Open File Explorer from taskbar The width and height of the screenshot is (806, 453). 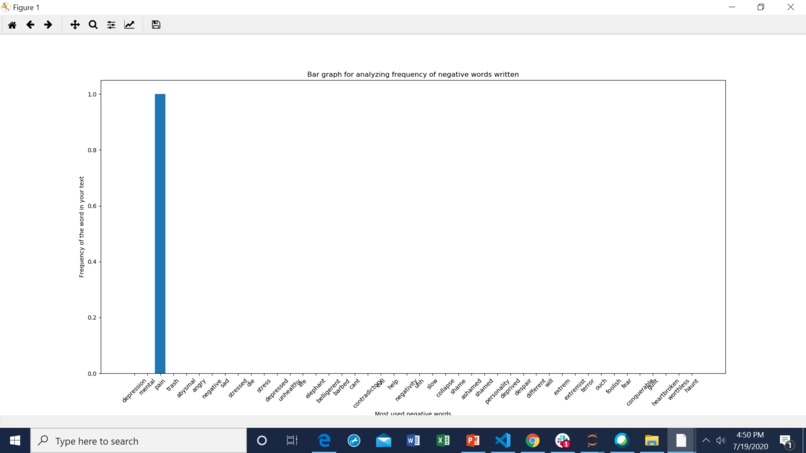pyautogui.click(x=652, y=441)
